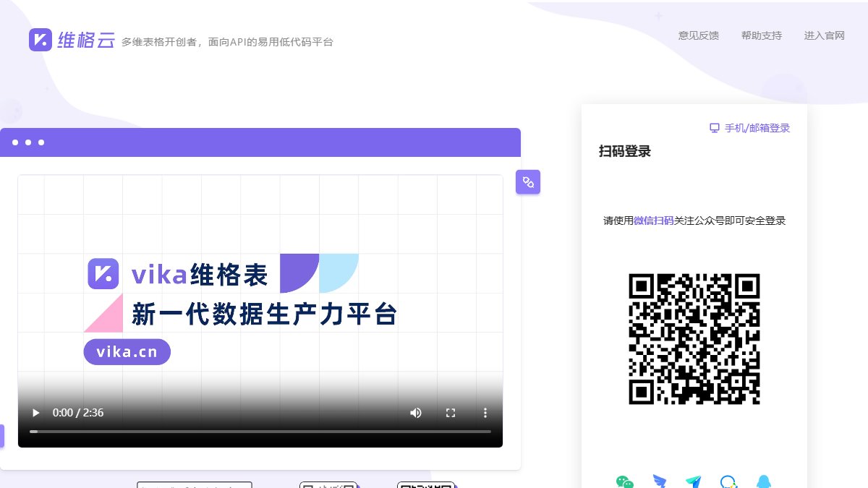Click the 扫码登录 heading
This screenshot has height=488, width=868.
coord(625,151)
